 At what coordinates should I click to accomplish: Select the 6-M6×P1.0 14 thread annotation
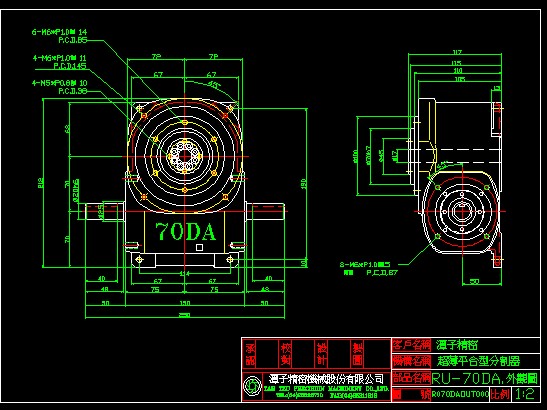coord(59,32)
